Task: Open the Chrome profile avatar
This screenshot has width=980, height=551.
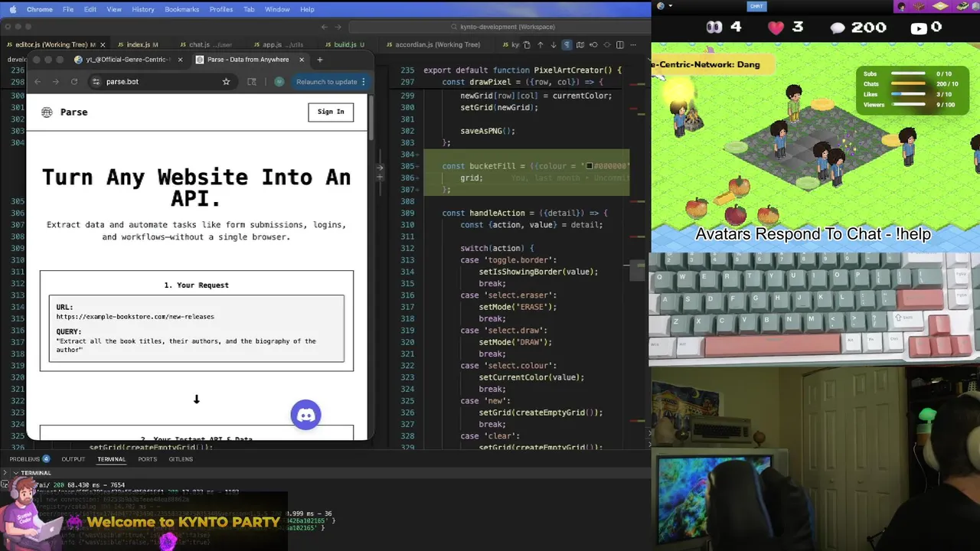Action: click(x=279, y=82)
